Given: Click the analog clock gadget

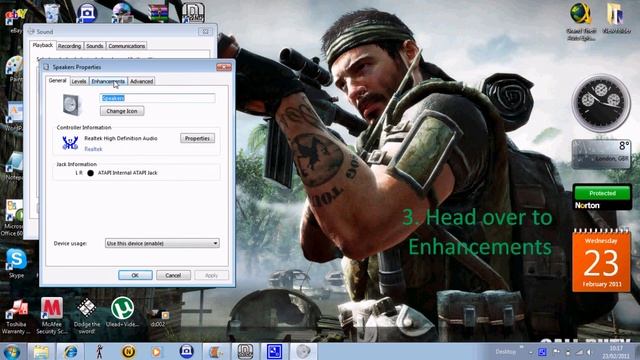Looking at the screenshot, I should click(x=601, y=103).
